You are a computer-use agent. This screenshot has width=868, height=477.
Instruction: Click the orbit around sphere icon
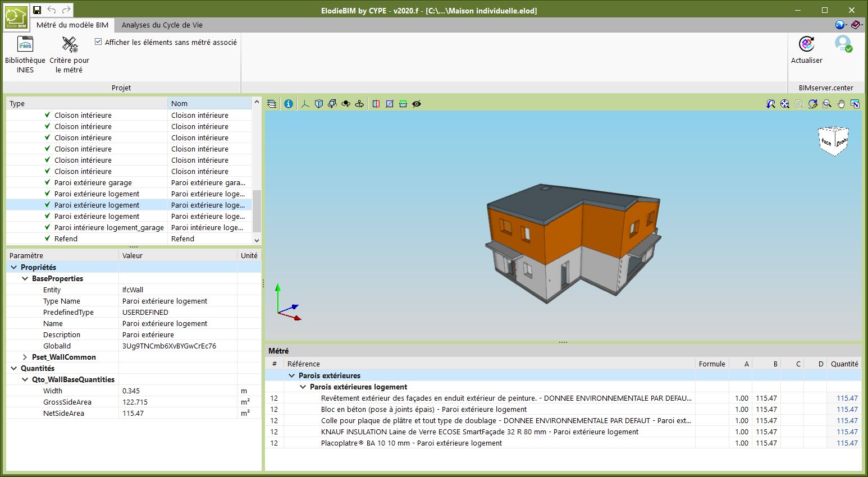346,104
